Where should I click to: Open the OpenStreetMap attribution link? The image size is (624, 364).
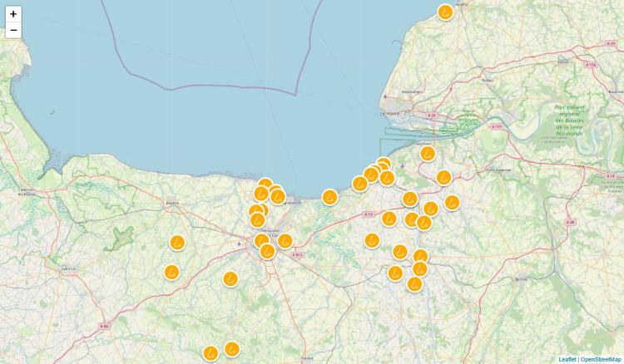point(600,359)
